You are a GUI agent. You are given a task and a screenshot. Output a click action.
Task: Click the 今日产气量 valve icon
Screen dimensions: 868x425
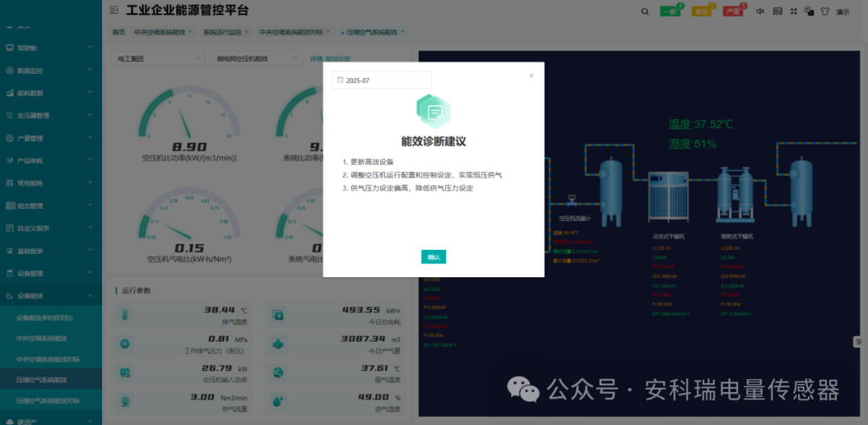pyautogui.click(x=278, y=344)
